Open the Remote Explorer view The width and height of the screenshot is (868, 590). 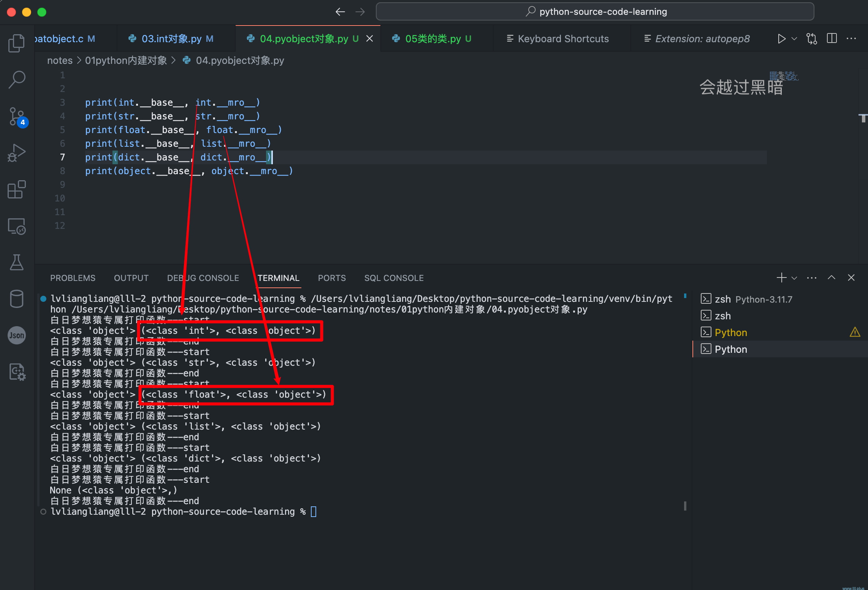click(17, 226)
